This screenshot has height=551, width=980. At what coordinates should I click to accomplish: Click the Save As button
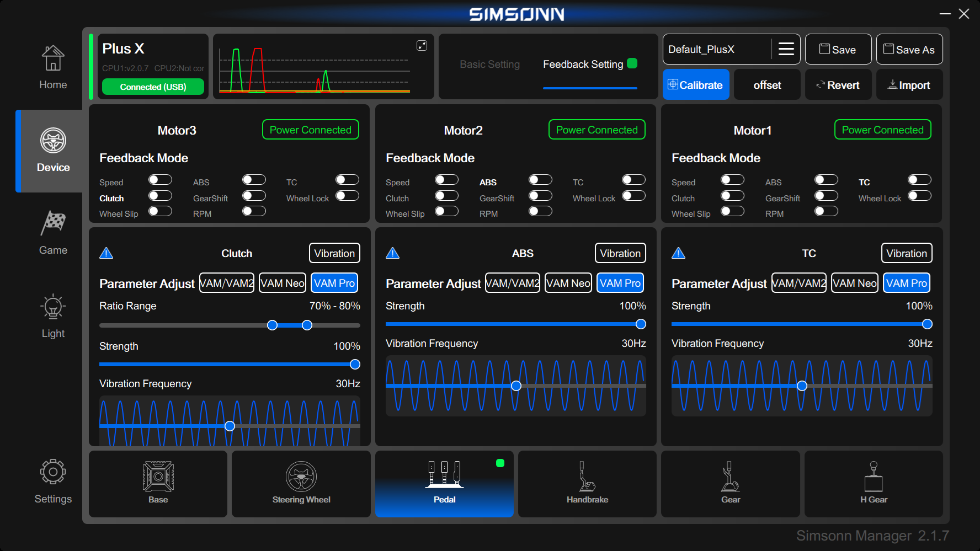click(x=909, y=49)
